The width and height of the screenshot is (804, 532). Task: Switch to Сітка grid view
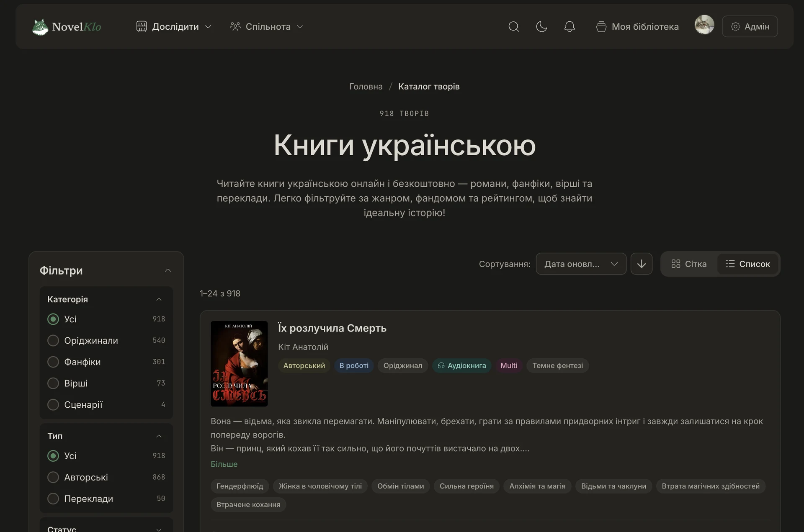tap(689, 264)
